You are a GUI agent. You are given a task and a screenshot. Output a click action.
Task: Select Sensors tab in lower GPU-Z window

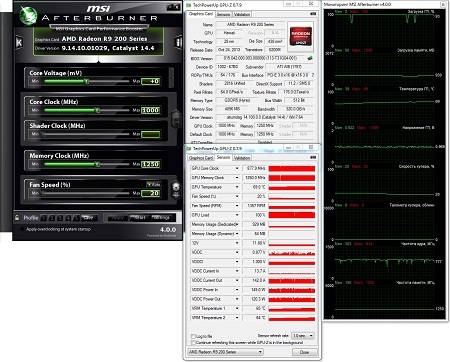pyautogui.click(x=223, y=157)
